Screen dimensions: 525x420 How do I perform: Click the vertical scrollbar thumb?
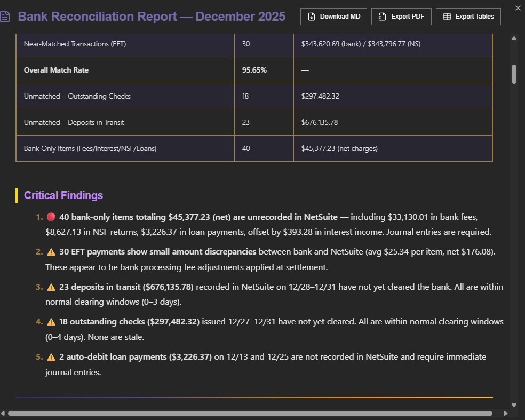pyautogui.click(x=514, y=74)
